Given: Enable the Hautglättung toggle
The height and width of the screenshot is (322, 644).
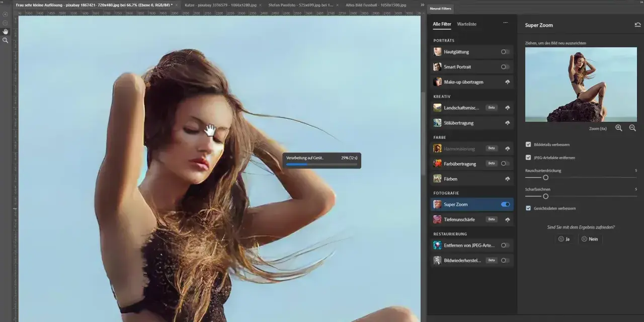Looking at the screenshot, I should pos(505,52).
